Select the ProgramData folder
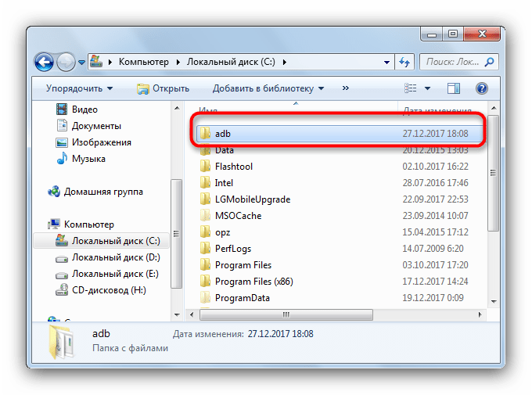The height and width of the screenshot is (395, 532). point(243,297)
